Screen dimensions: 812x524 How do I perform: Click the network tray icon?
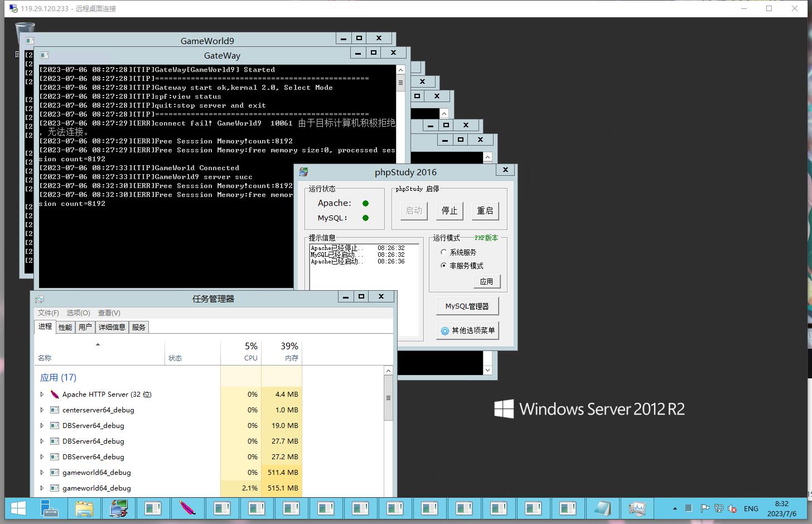pos(718,508)
